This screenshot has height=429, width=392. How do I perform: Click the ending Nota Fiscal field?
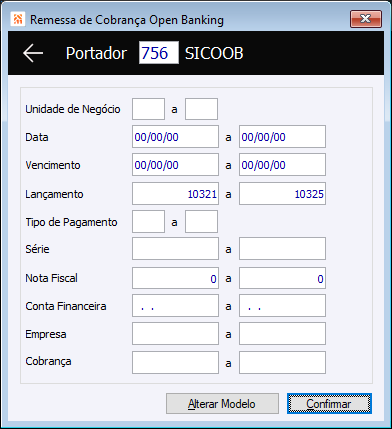[x=282, y=278]
